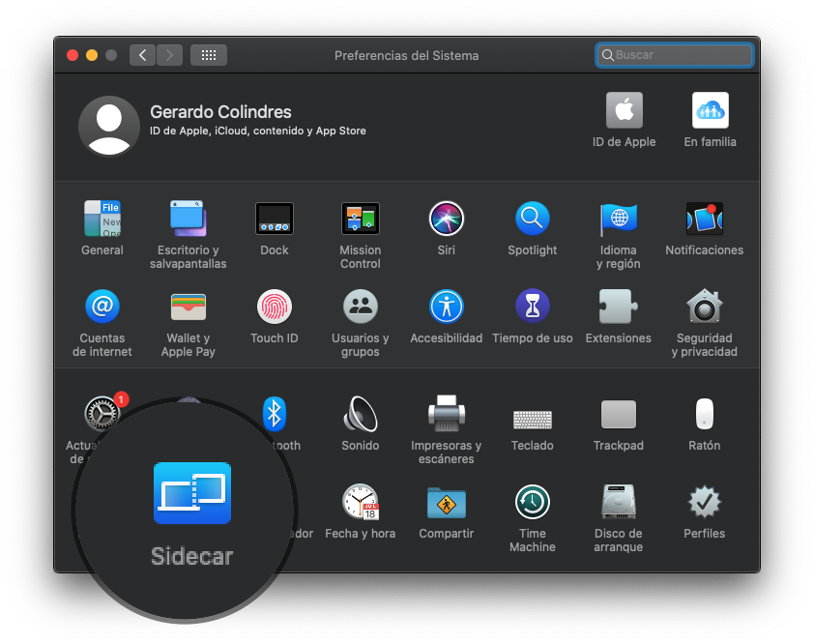Select Tiempo de uso preferences
This screenshot has width=814, height=644.
tap(532, 306)
